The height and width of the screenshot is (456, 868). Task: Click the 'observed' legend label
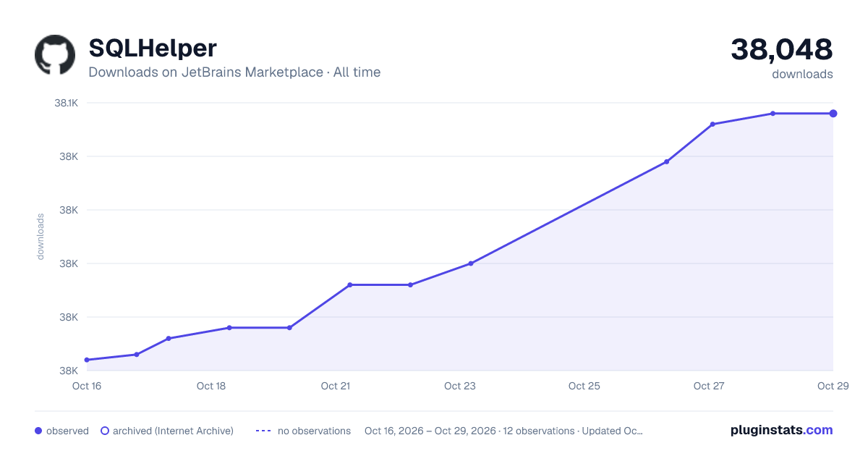[x=67, y=431]
